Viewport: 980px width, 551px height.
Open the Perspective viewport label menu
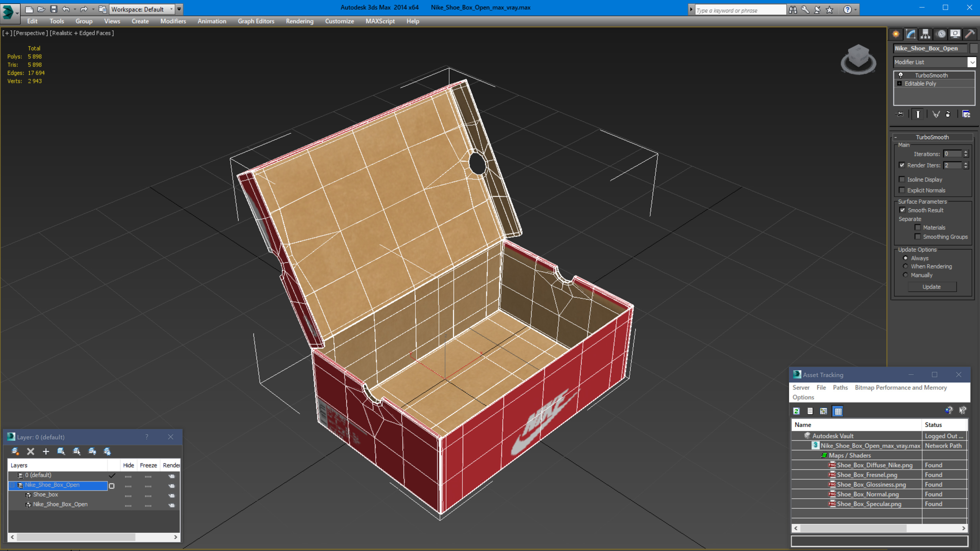[31, 33]
